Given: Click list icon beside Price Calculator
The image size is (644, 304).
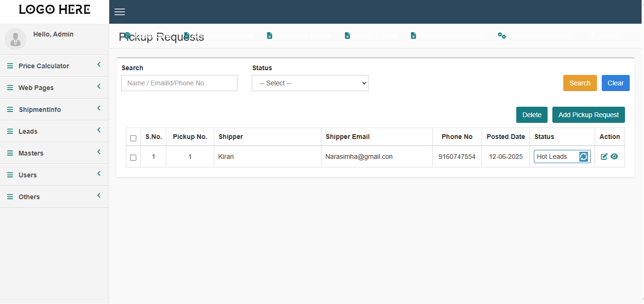Looking at the screenshot, I should pyautogui.click(x=10, y=66).
